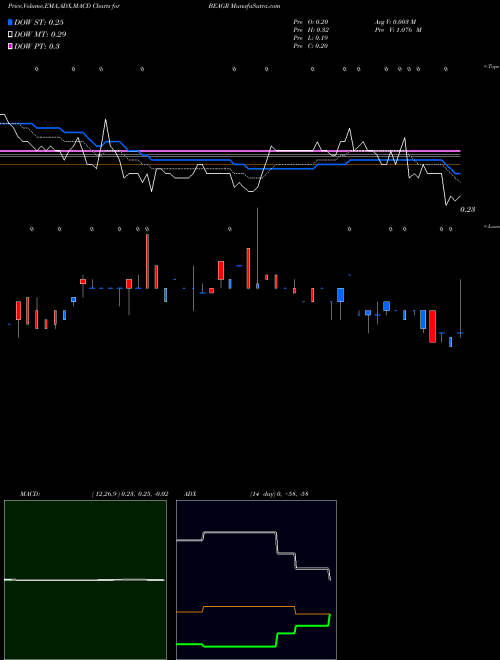Click the 'MACD:' panel label
This screenshot has width=500, height=660.
pos(30,494)
